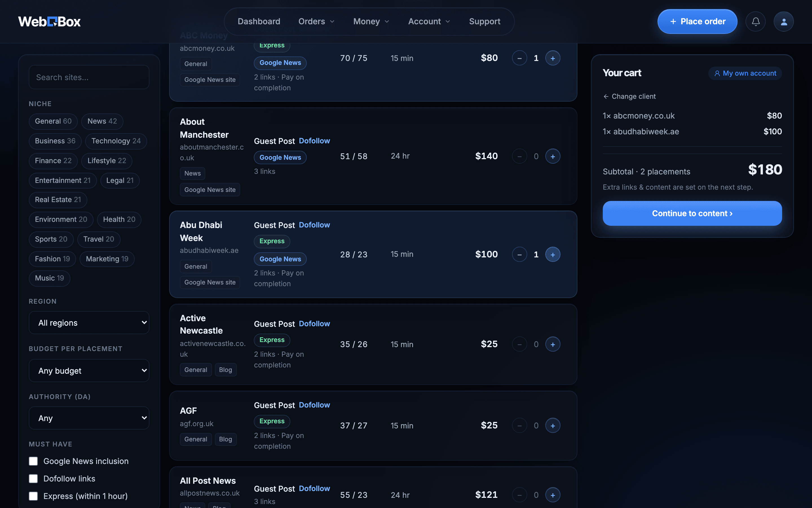Select the Sports niche chip
This screenshot has height=508, width=812.
pyautogui.click(x=51, y=239)
